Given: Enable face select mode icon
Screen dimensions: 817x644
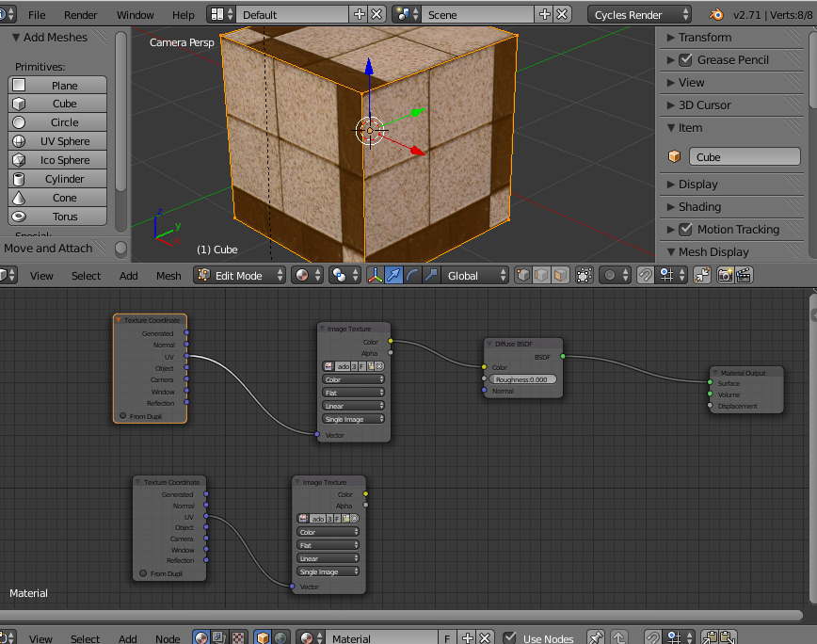Looking at the screenshot, I should click(x=560, y=276).
